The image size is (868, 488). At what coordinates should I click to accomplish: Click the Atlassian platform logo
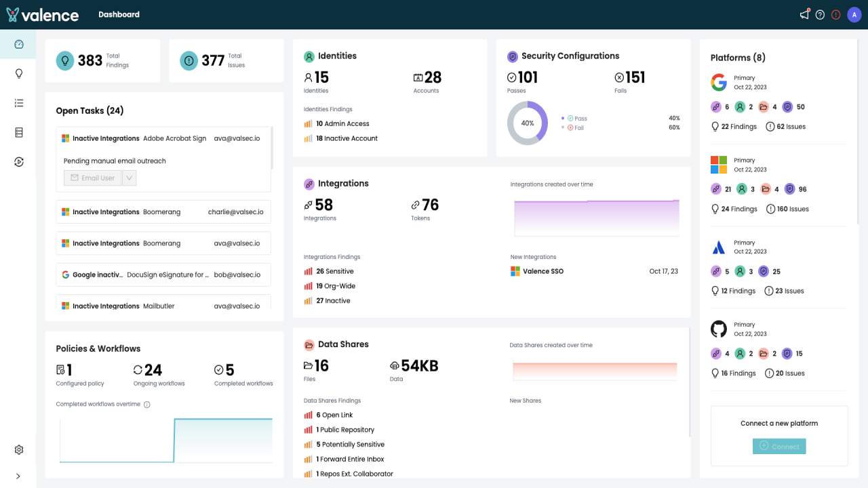coord(719,247)
